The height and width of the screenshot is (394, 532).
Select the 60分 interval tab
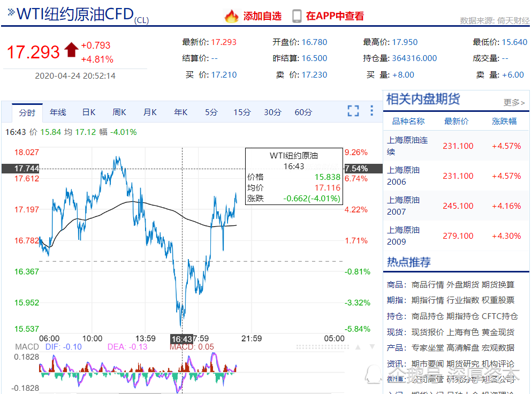point(303,112)
